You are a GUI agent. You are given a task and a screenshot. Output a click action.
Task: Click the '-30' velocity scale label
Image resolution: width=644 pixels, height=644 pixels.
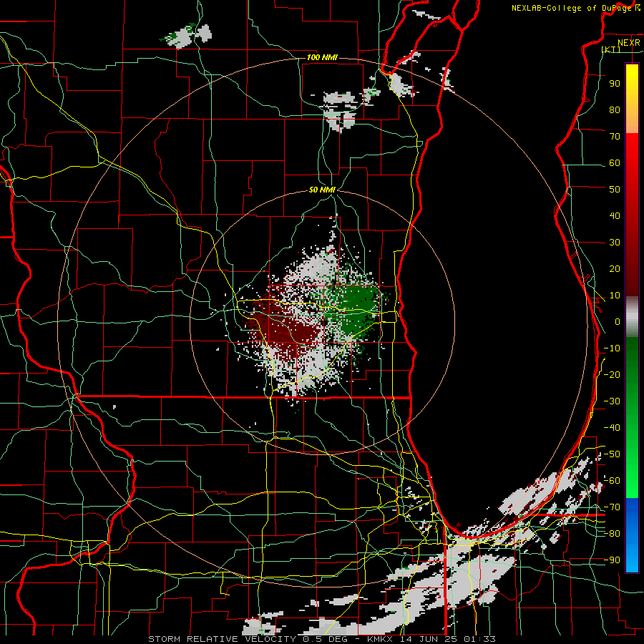point(612,401)
